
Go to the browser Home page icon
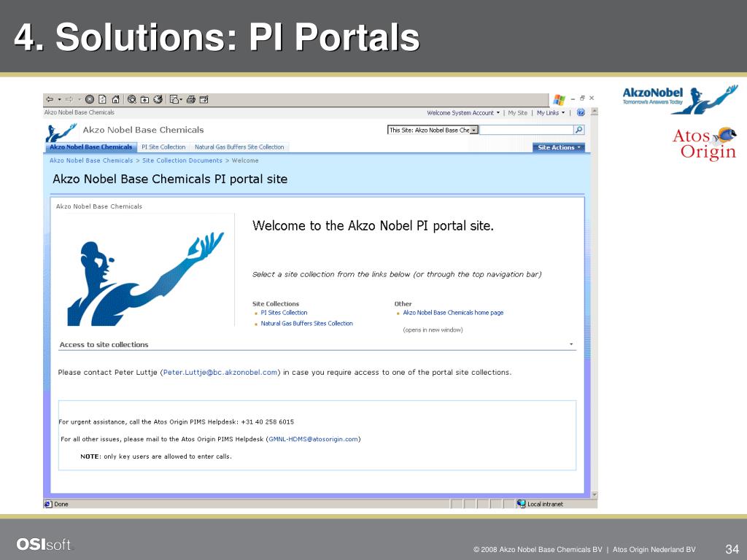[x=115, y=99]
